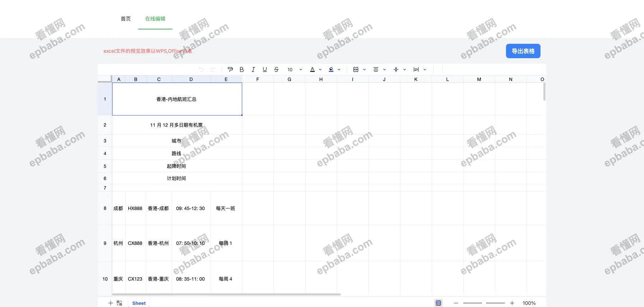Toggle bold formatting
Screen dimensions: 644x307
point(242,69)
